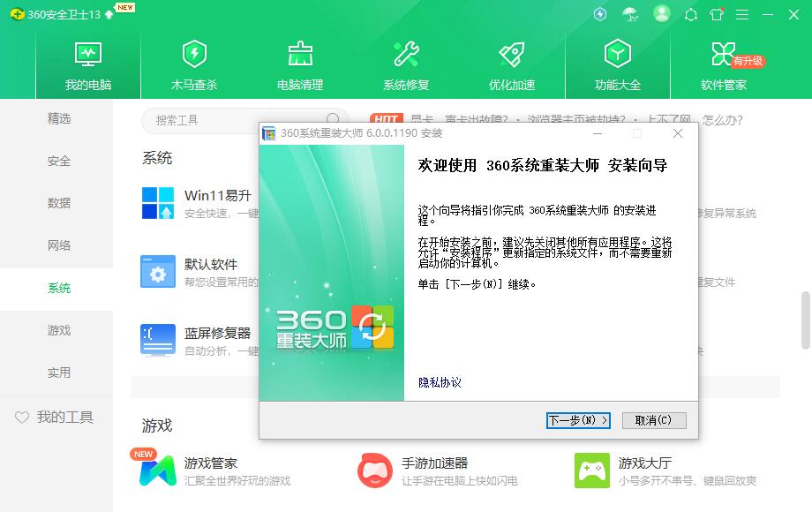This screenshot has height=512, width=812.
Task: Click the vertical scrollbar in 360安全卫士
Action: (806, 320)
